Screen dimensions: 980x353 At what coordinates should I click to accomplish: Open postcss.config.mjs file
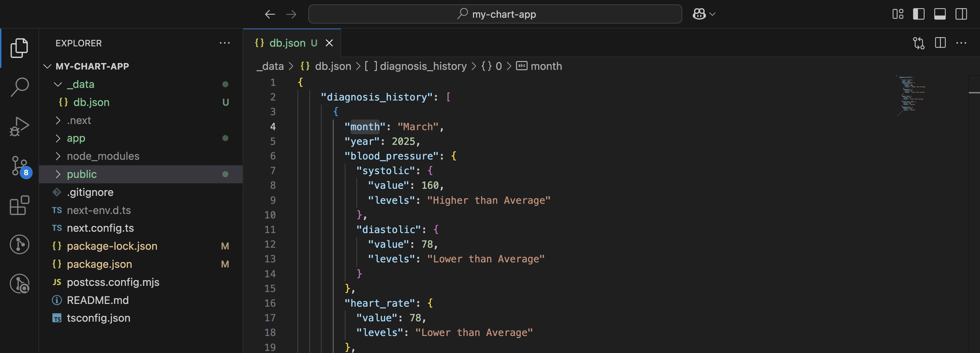pyautogui.click(x=141, y=282)
